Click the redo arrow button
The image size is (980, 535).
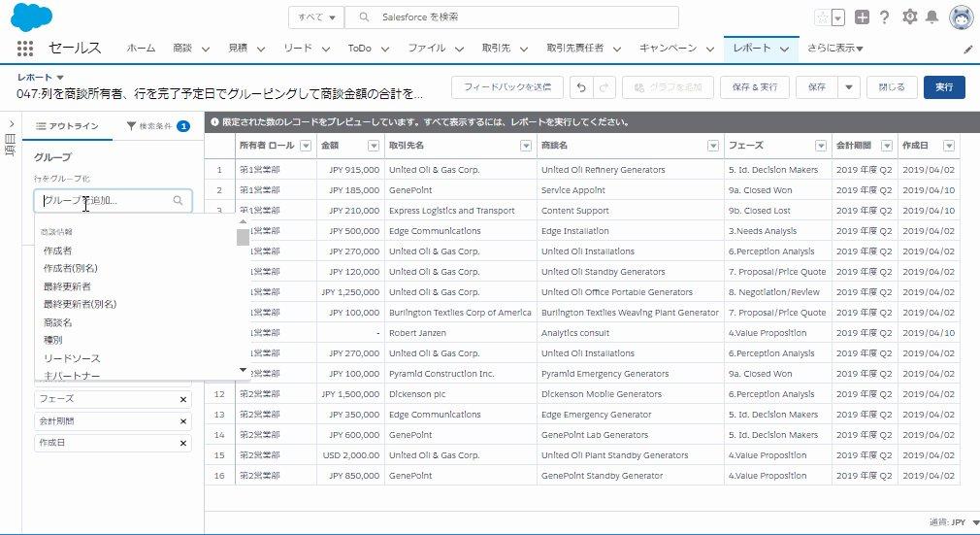pyautogui.click(x=604, y=87)
